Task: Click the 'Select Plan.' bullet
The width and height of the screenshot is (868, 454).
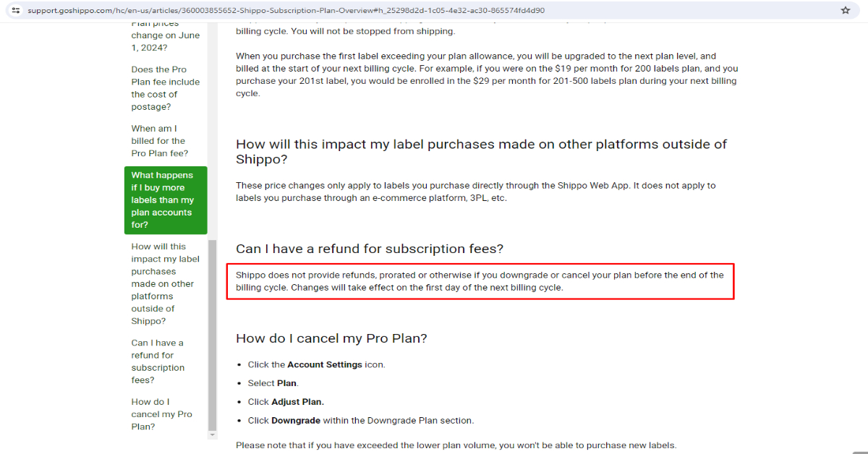Action: point(273,383)
